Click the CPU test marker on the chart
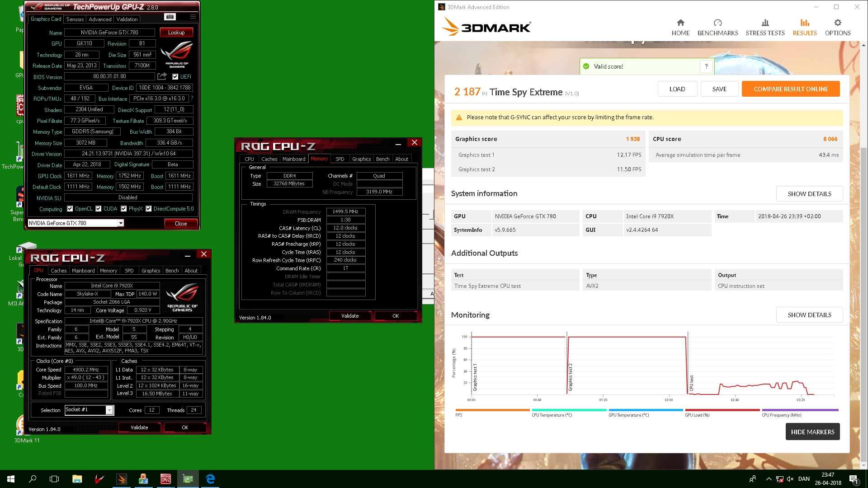This screenshot has height=488, width=868. click(691, 383)
